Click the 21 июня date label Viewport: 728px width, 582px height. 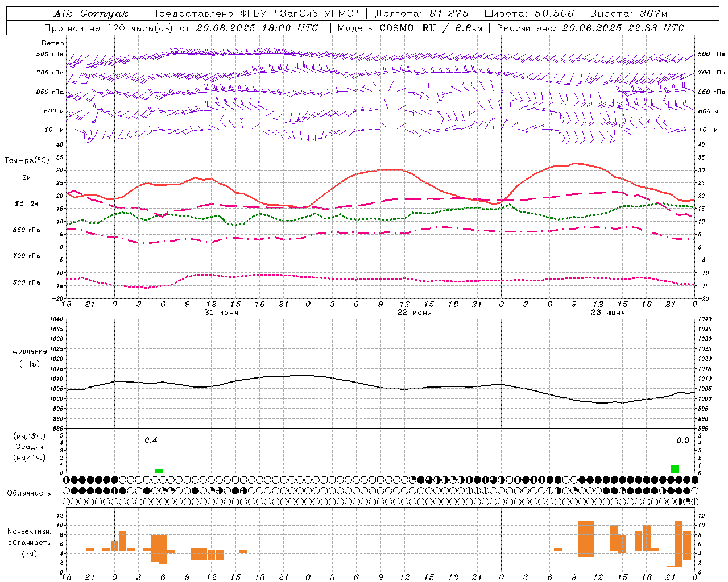221,313
